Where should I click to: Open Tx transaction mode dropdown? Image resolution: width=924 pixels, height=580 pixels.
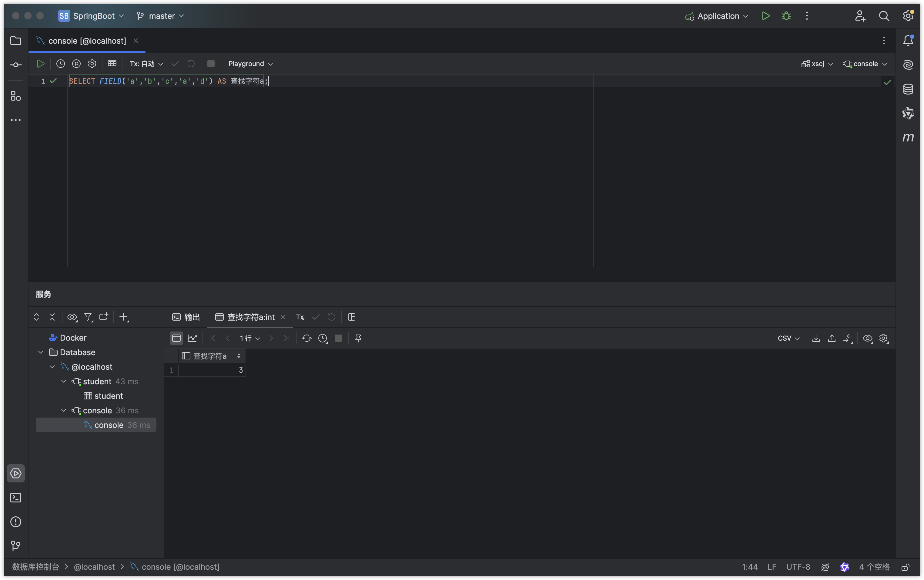pyautogui.click(x=146, y=64)
